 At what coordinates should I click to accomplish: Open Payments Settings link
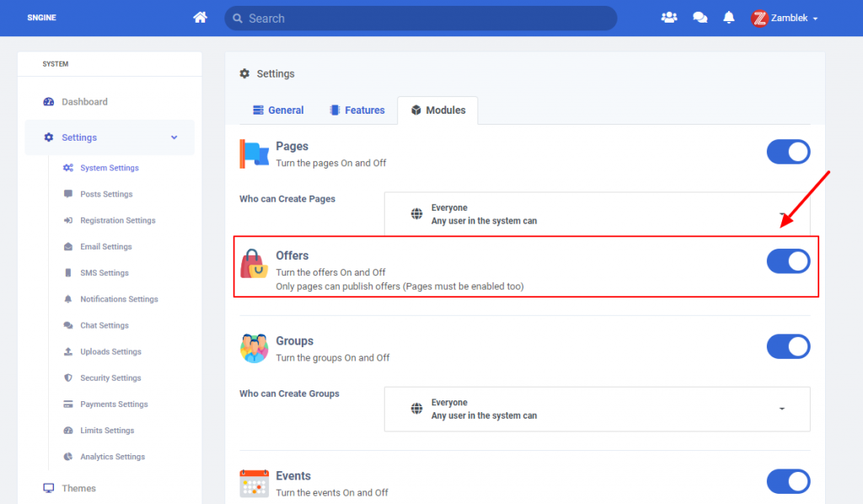coord(114,404)
